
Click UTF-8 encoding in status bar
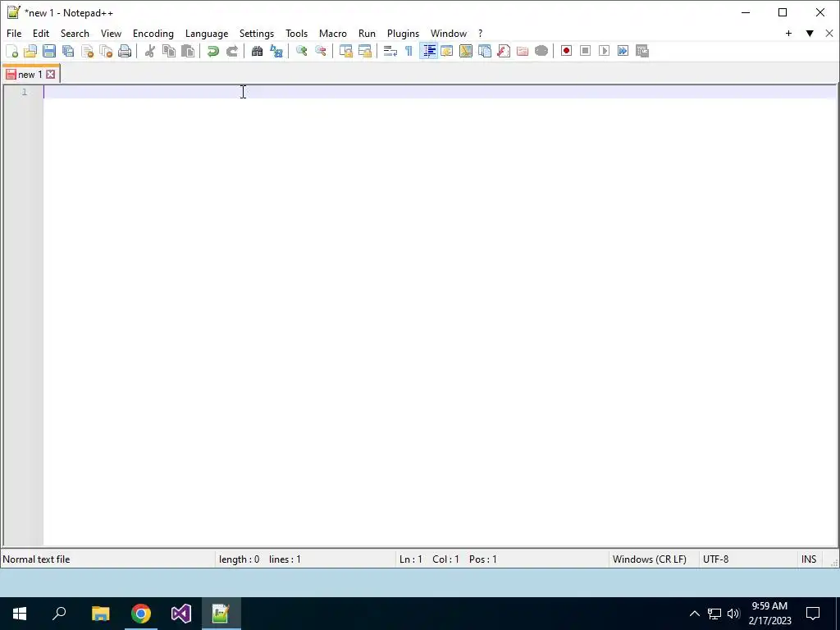[715, 559]
